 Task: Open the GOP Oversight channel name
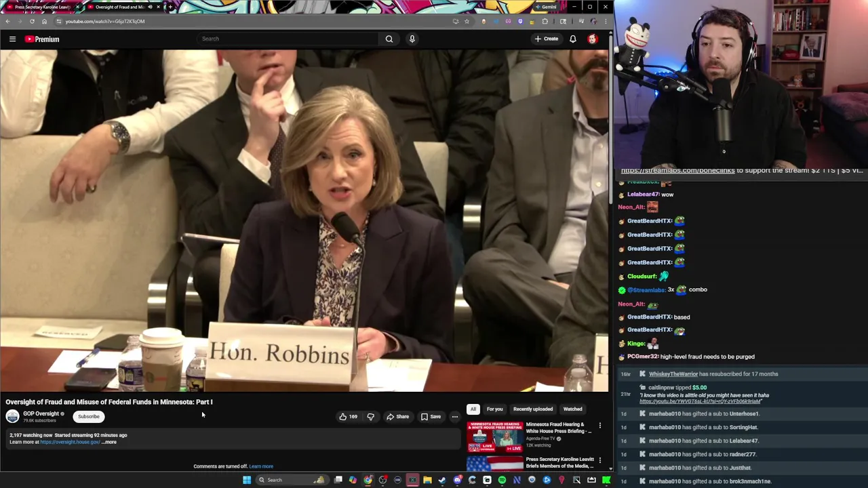click(x=41, y=414)
